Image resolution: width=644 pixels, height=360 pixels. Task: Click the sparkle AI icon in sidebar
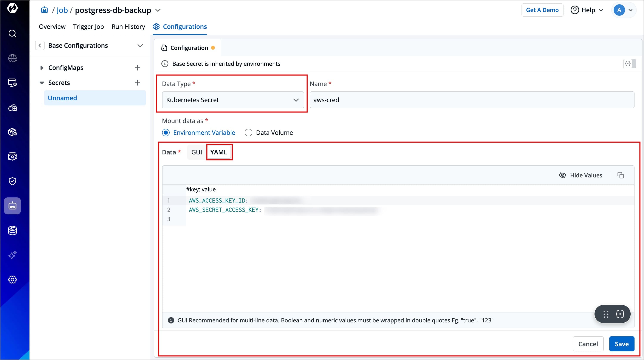tap(12, 255)
